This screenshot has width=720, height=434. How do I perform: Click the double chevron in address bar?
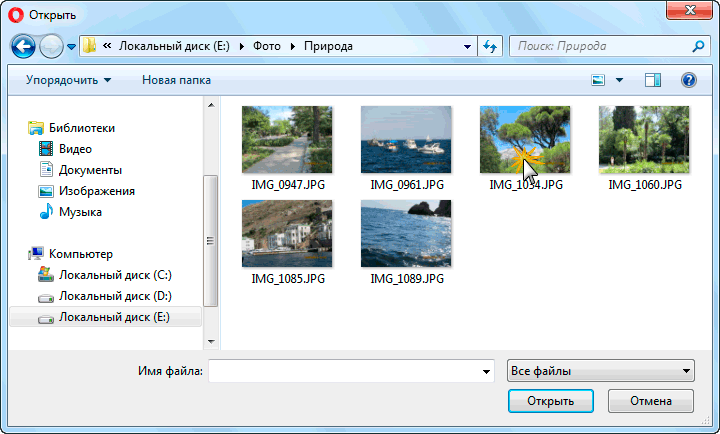tap(107, 46)
